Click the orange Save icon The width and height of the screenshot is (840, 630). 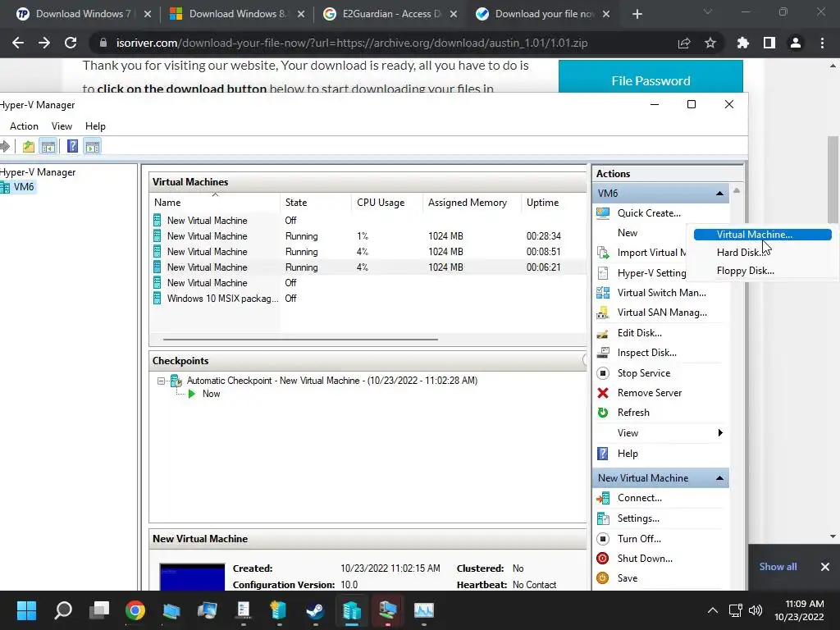tap(603, 578)
